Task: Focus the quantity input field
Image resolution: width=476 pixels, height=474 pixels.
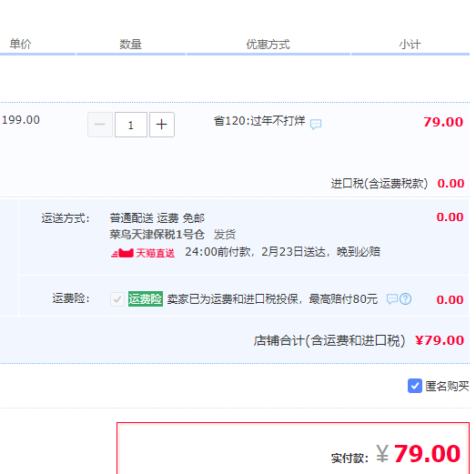Action: click(x=131, y=125)
